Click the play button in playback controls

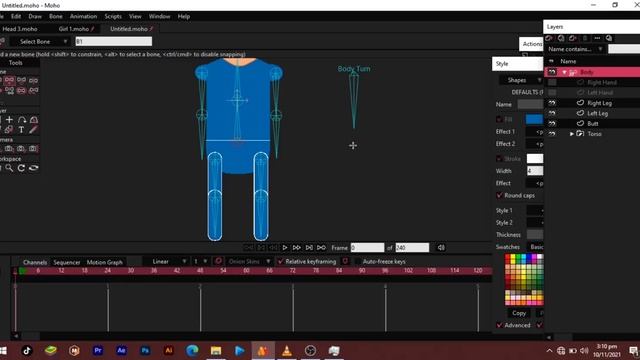(x=285, y=248)
